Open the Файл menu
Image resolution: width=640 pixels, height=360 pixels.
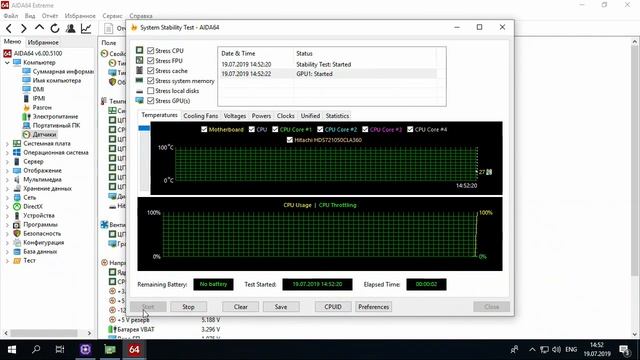11,16
